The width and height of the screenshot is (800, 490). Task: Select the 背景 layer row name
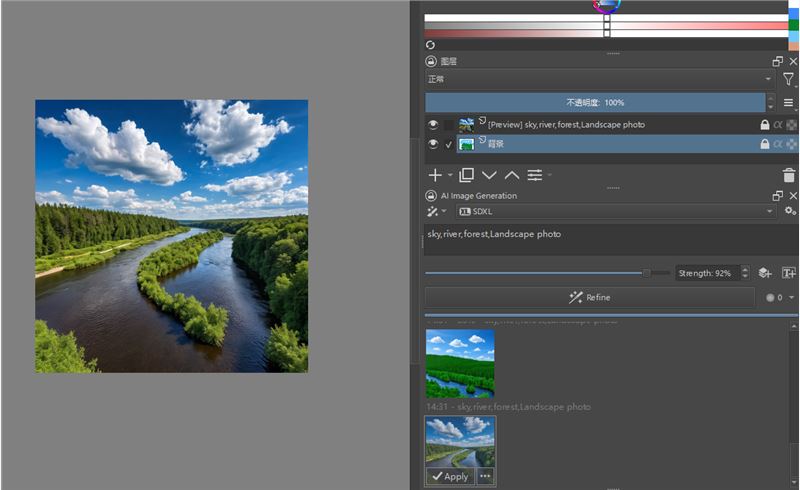(495, 144)
